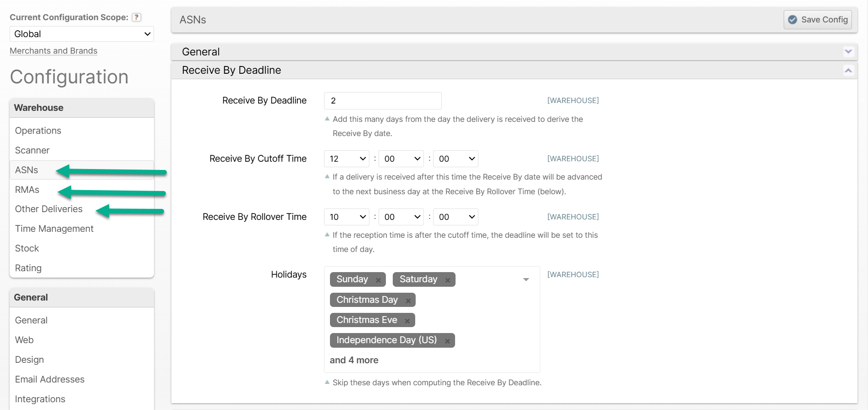Open Receive By Cutoff Time hour dropdown
The image size is (868, 410).
(x=346, y=159)
